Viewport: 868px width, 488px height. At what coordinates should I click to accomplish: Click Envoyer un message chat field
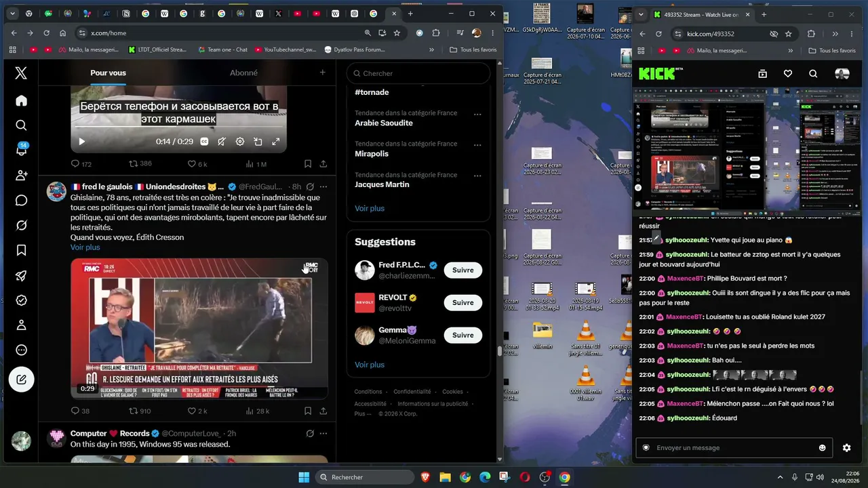click(x=735, y=447)
